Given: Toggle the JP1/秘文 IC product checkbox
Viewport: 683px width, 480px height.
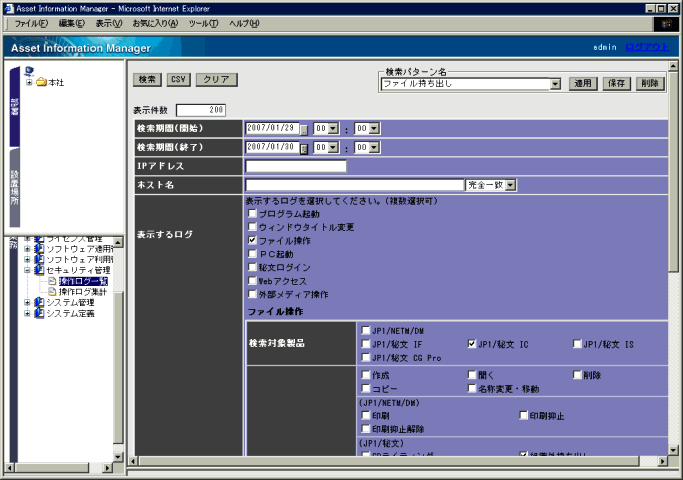Looking at the screenshot, I should click(472, 343).
